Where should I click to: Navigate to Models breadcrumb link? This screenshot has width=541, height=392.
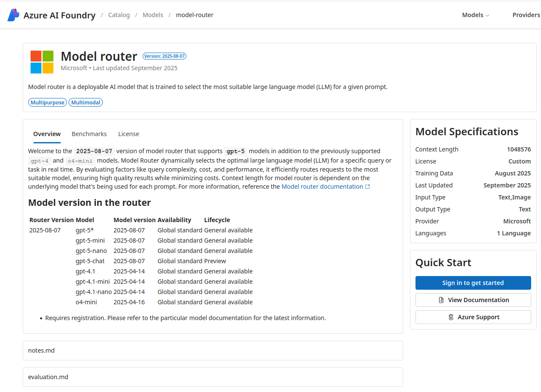pyautogui.click(x=153, y=15)
